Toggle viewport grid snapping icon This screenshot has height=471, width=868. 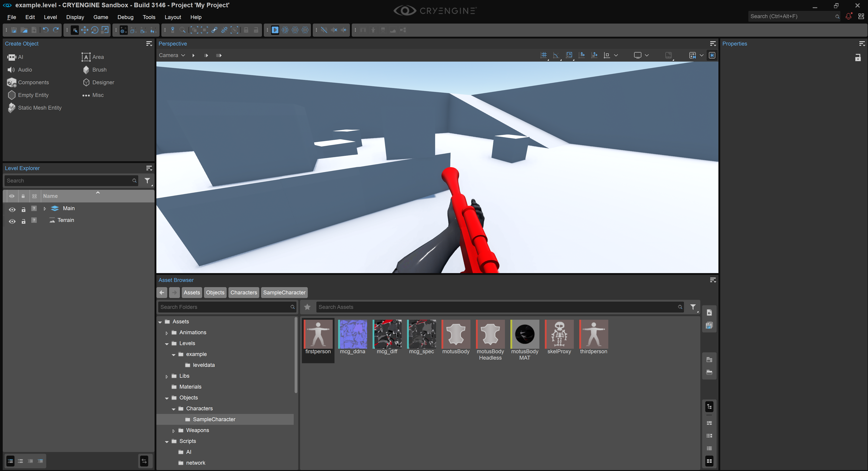543,55
